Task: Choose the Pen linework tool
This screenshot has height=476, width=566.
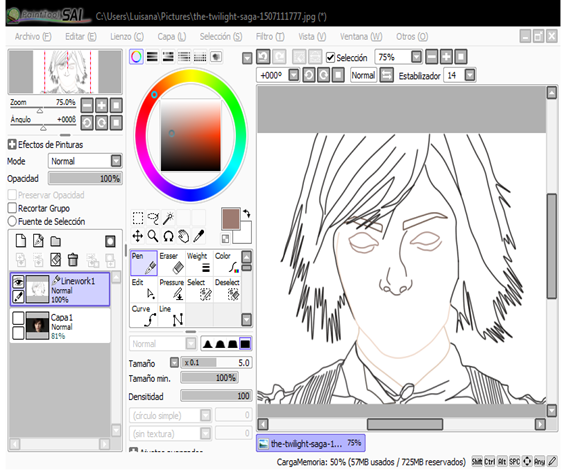Action: pos(144,263)
